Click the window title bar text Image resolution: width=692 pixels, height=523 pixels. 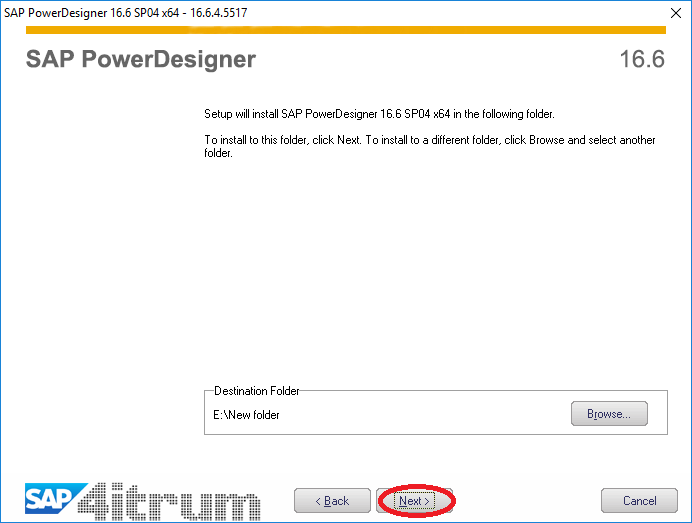(x=126, y=13)
